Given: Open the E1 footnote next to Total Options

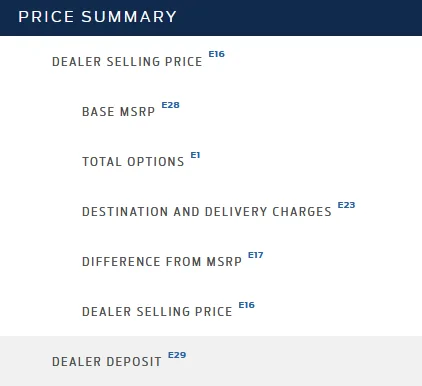Looking at the screenshot, I should click(195, 155).
